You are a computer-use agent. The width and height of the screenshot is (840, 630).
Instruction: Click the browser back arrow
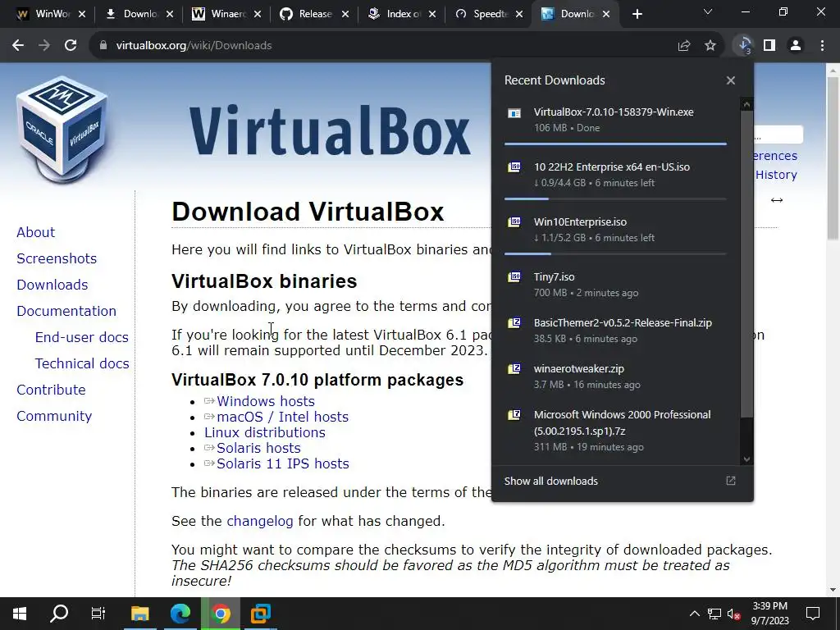[18, 46]
